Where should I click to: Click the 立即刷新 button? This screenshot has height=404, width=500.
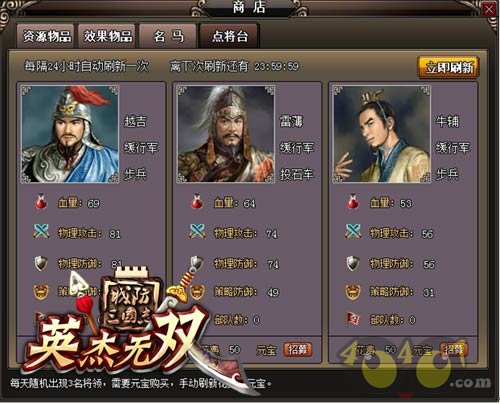pos(448,68)
